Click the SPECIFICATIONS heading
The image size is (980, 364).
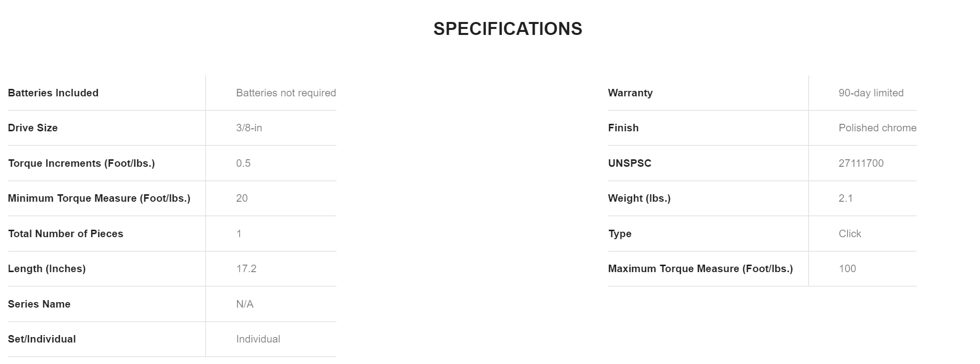pyautogui.click(x=507, y=29)
